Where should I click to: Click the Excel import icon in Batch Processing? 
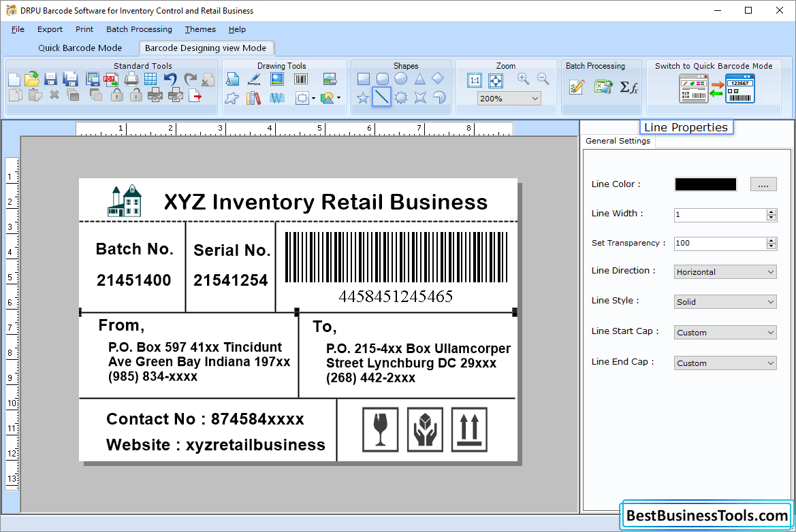pyautogui.click(x=603, y=87)
